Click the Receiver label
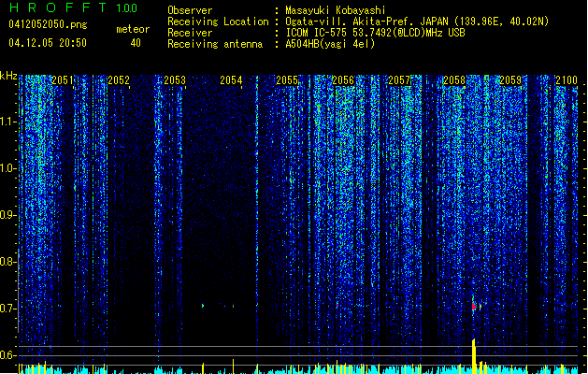588x374 pixels. (x=190, y=33)
